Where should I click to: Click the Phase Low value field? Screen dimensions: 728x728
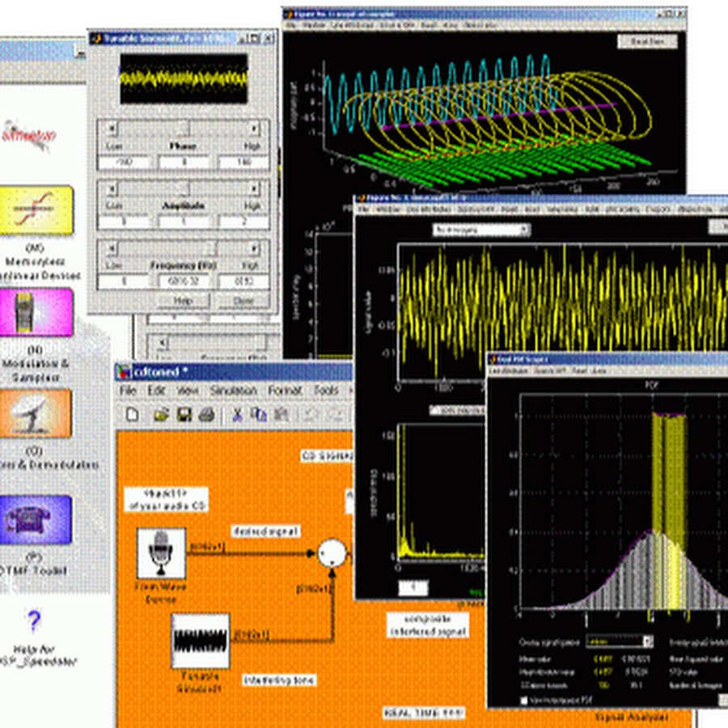124,162
